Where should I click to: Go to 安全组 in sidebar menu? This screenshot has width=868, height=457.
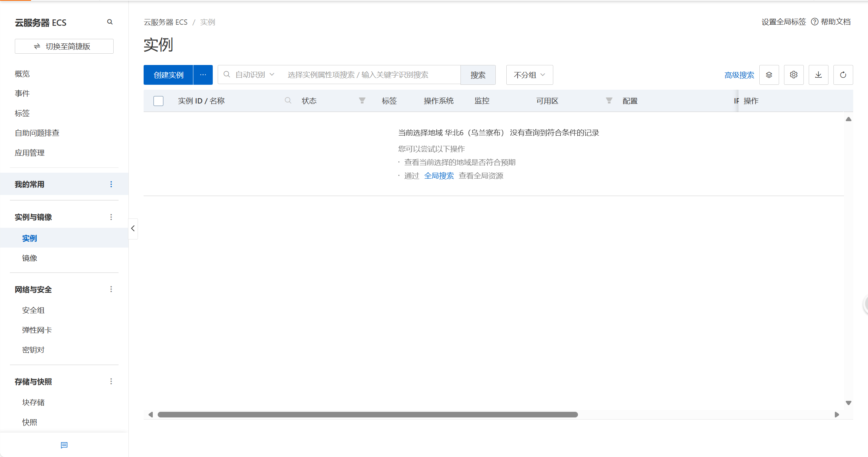click(x=33, y=310)
